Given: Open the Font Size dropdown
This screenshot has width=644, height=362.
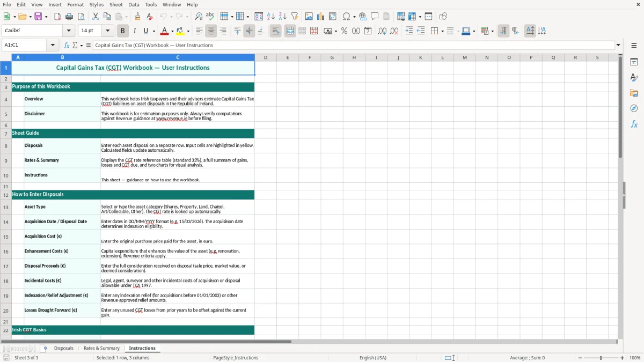Looking at the screenshot, I should (108, 31).
